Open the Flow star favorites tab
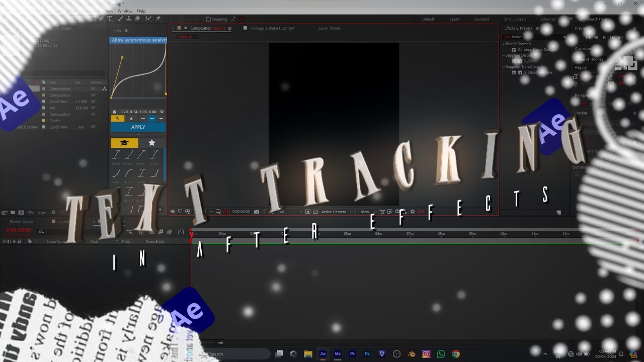Viewport: 644px width, 362px height. (x=151, y=143)
